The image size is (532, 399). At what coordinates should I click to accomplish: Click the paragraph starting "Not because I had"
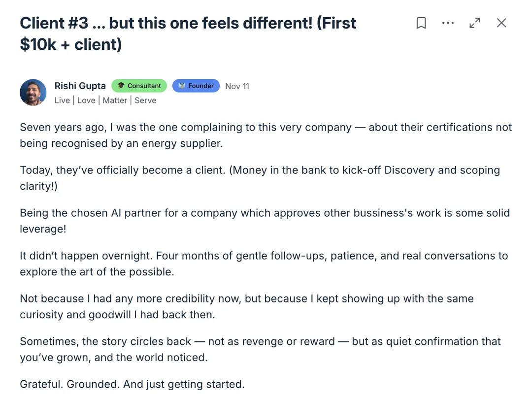246,306
